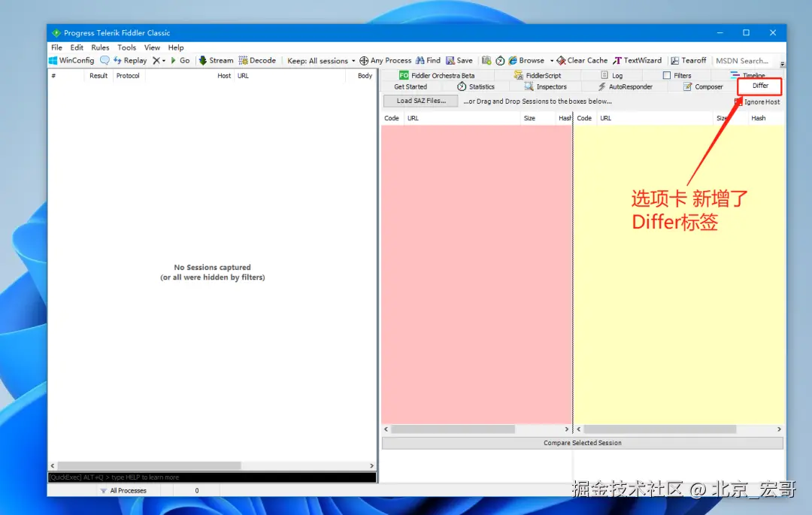This screenshot has height=515, width=812.
Task: Sort sessions by Result column header
Action: tap(98, 76)
